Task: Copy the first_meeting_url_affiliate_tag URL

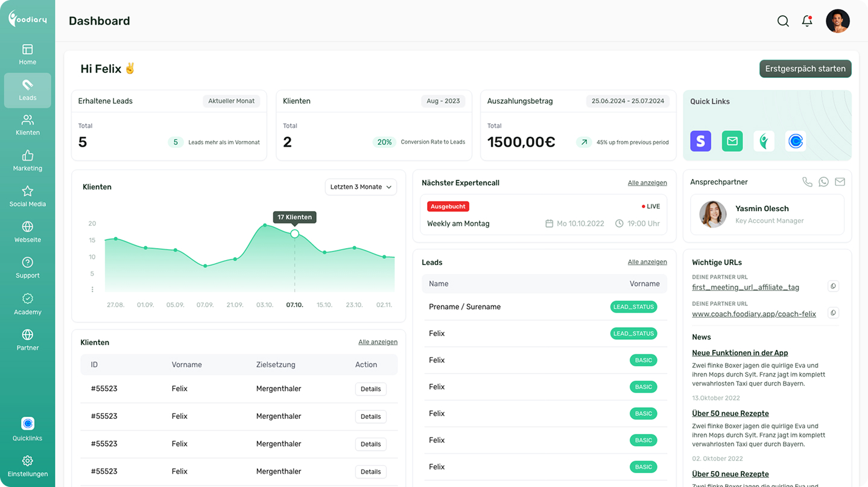Action: pyautogui.click(x=833, y=286)
